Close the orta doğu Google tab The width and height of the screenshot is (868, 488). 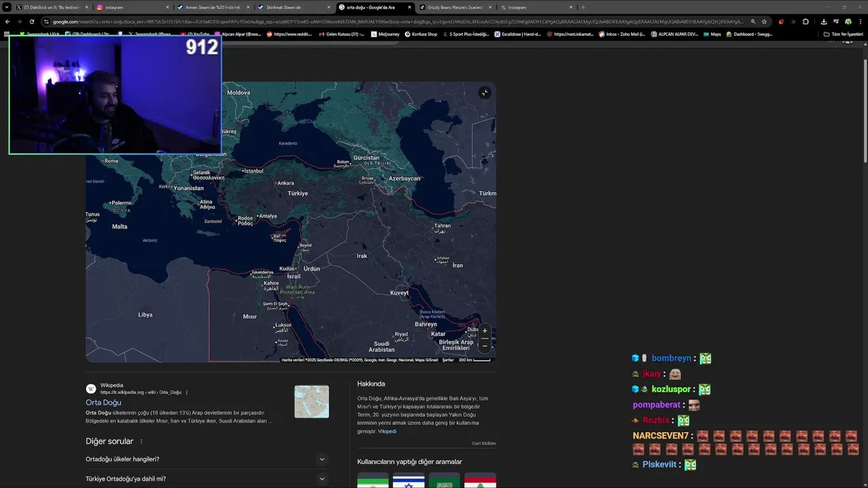410,7
